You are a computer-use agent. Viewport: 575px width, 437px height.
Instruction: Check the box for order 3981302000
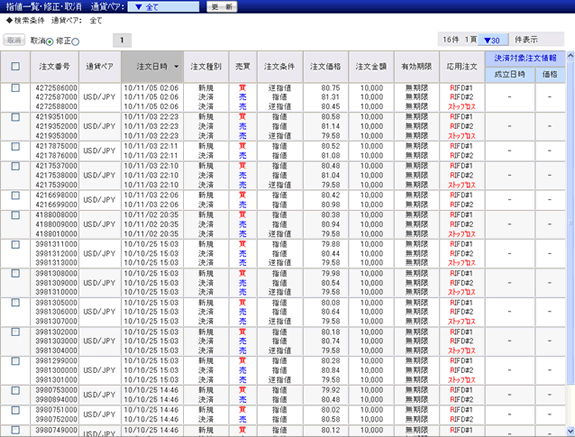pos(15,332)
